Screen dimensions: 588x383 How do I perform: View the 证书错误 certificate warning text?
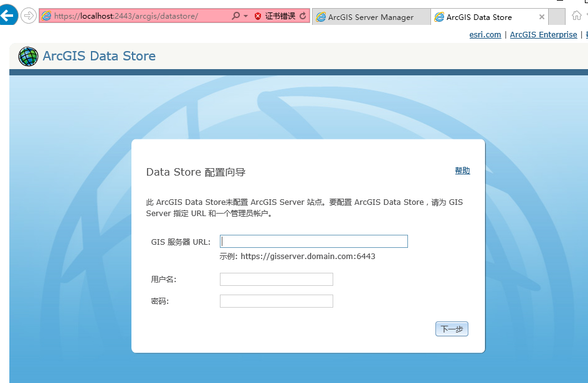pyautogui.click(x=280, y=16)
